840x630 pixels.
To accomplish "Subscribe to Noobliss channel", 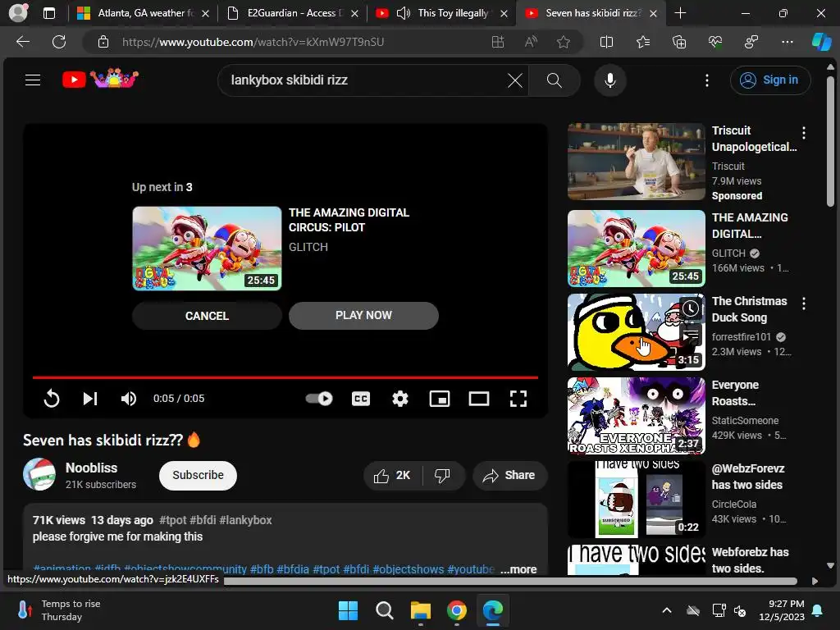I will [x=198, y=476].
